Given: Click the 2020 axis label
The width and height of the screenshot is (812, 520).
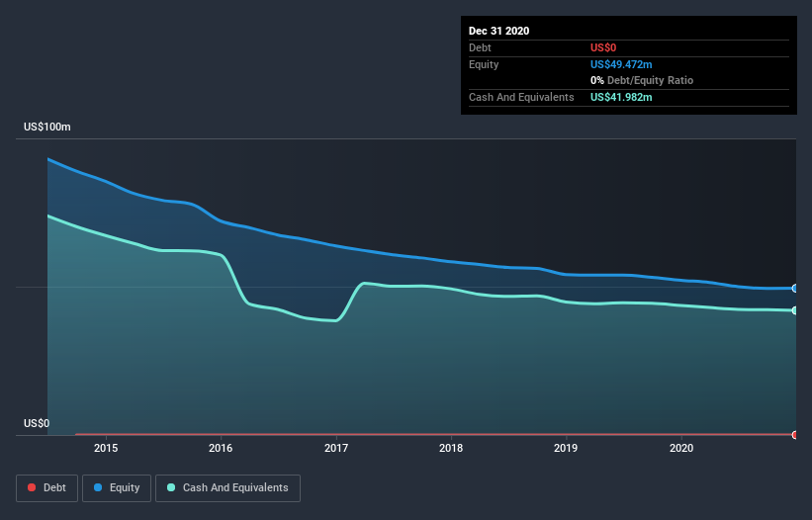Looking at the screenshot, I should [x=681, y=448].
